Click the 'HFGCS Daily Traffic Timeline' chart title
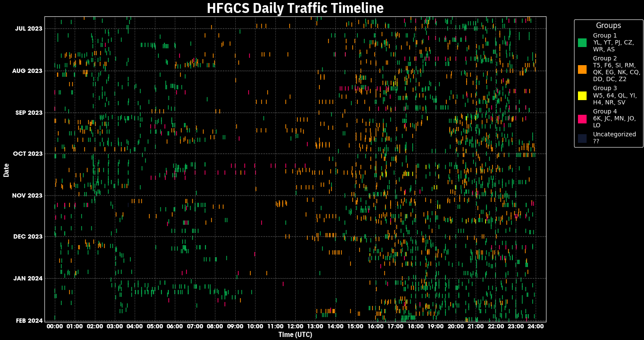Image resolution: width=644 pixels, height=340 pixels. (x=295, y=8)
